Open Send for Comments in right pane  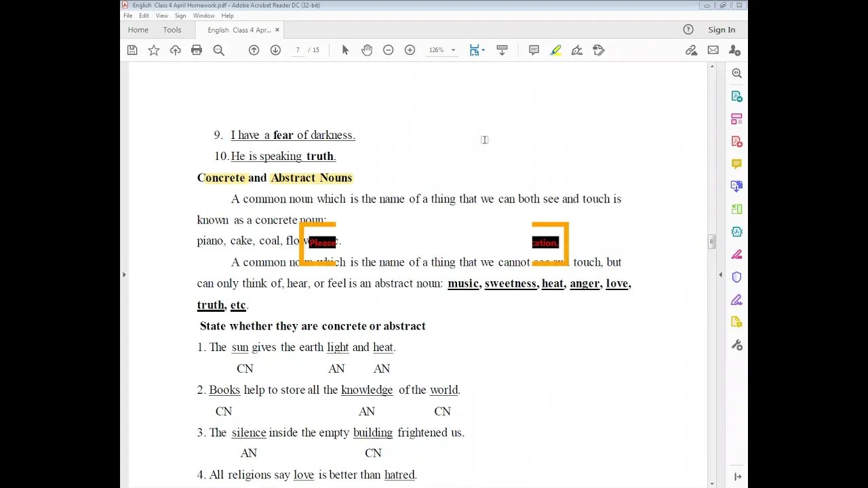(x=736, y=323)
